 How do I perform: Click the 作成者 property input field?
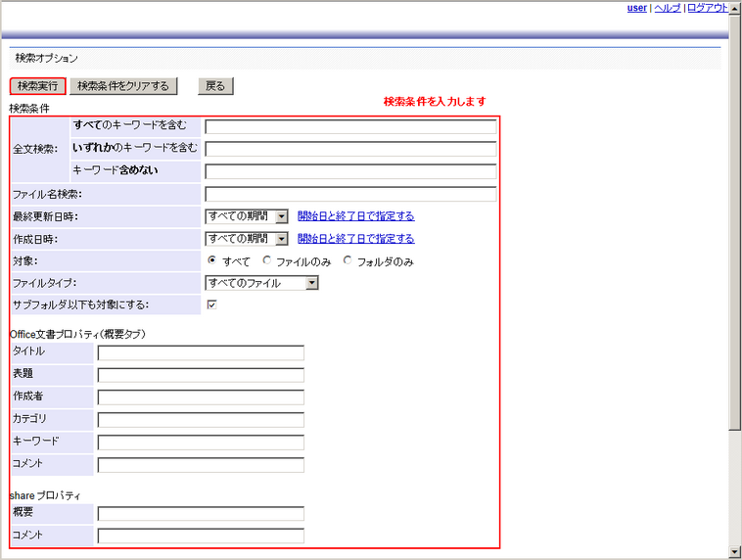[x=201, y=397]
